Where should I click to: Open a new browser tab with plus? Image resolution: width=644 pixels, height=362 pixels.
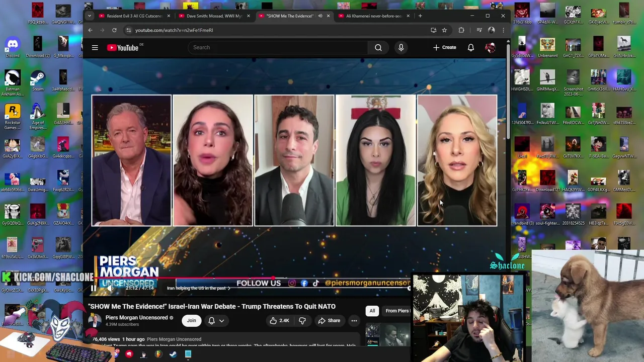[420, 16]
